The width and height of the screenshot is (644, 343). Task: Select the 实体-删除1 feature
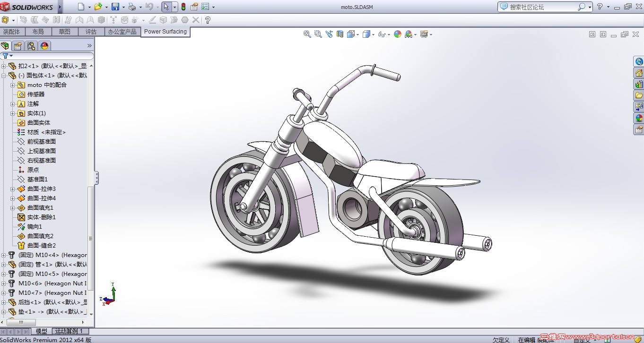click(42, 217)
